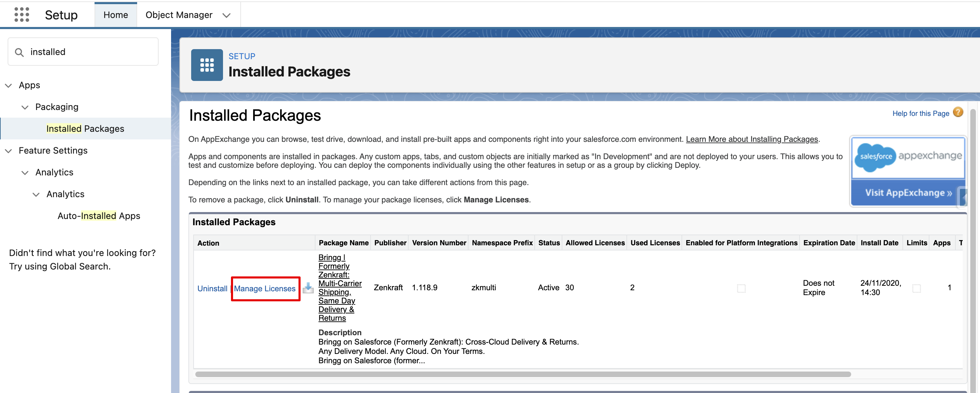
Task: Select Auto-Installed Apps in the sidebar
Action: [99, 216]
